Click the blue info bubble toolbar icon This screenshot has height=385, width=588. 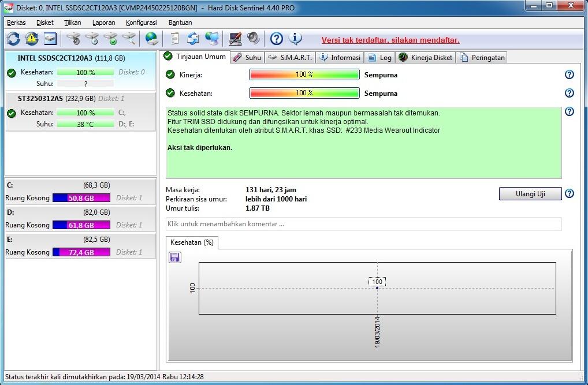tap(295, 38)
